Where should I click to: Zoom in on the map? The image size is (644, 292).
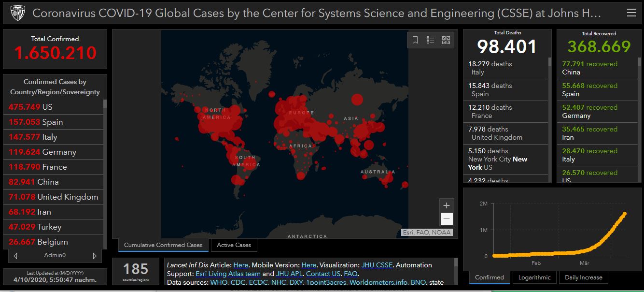447,205
